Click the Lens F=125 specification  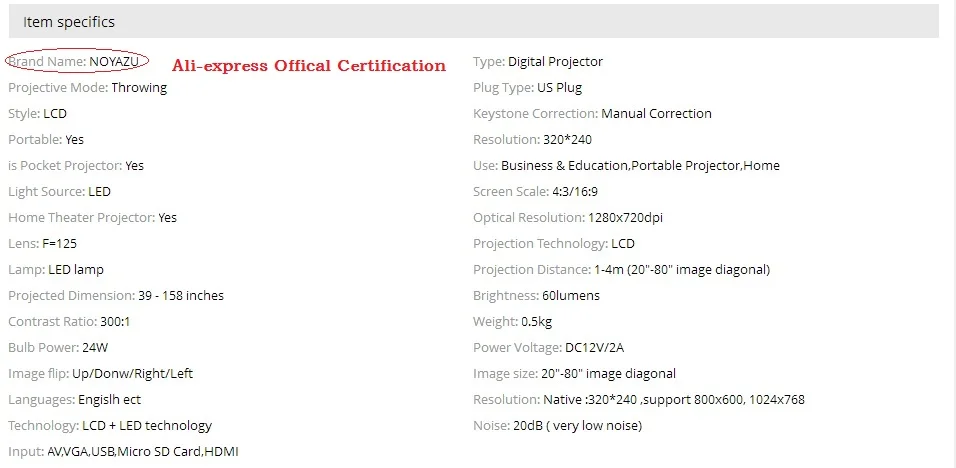42,244
